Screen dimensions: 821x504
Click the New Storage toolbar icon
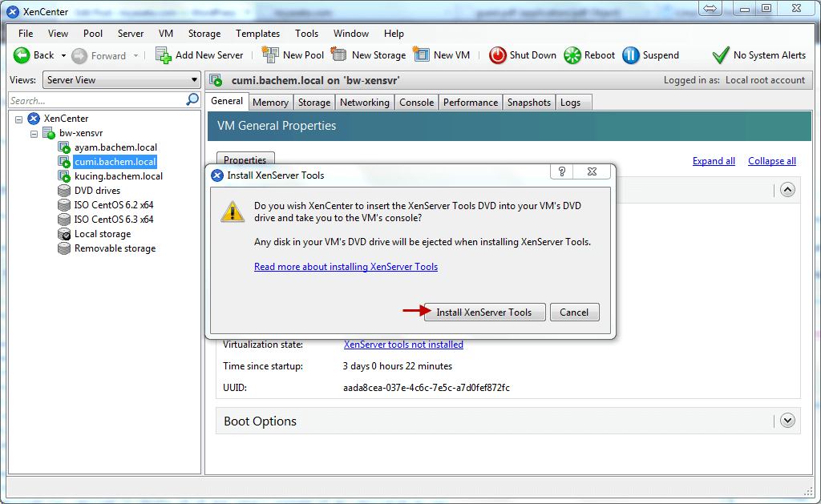(x=339, y=54)
